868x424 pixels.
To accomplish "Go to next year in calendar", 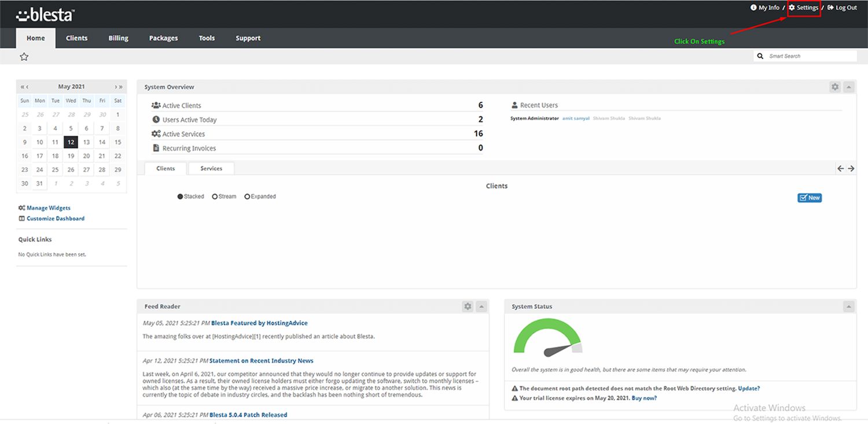I will pos(121,87).
